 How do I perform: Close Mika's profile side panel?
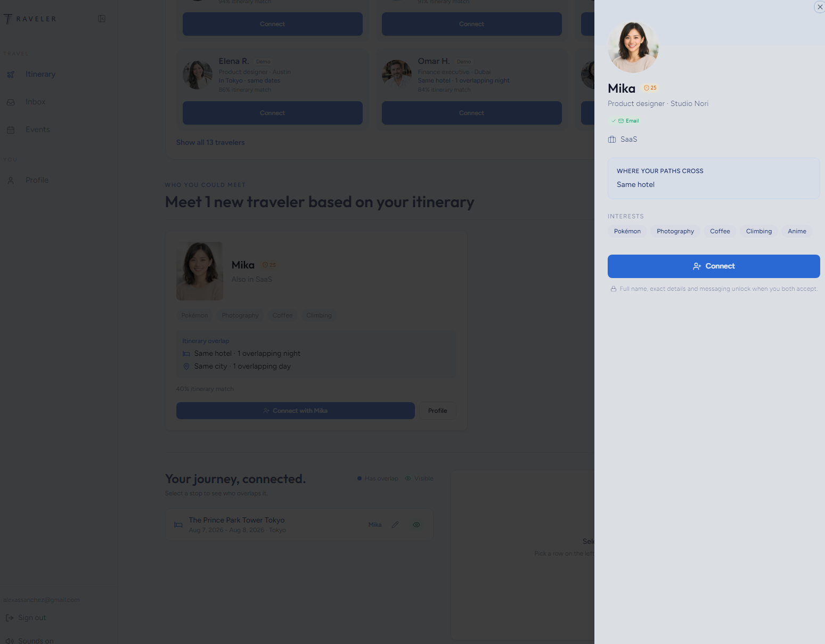pos(820,7)
